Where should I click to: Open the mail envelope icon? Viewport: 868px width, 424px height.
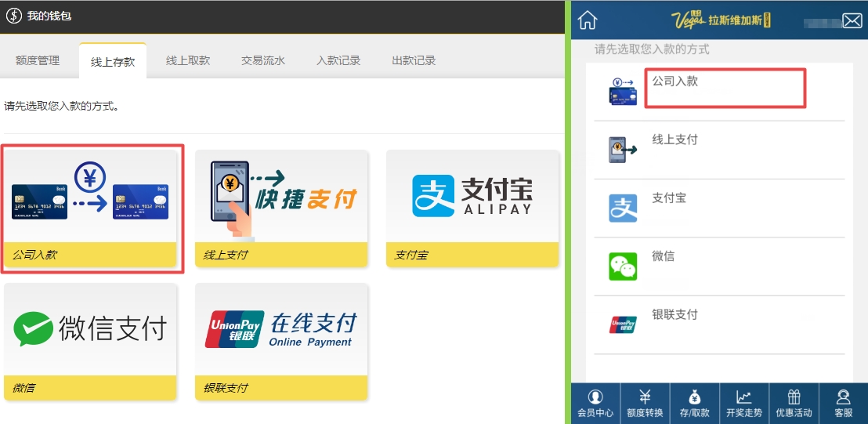point(852,21)
